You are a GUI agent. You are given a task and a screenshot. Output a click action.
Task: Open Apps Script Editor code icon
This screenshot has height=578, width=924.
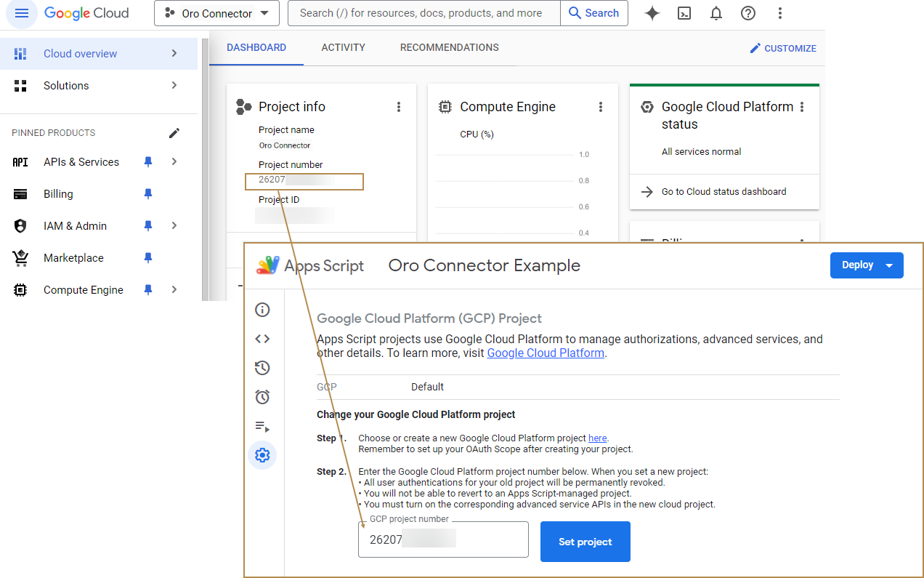262,339
